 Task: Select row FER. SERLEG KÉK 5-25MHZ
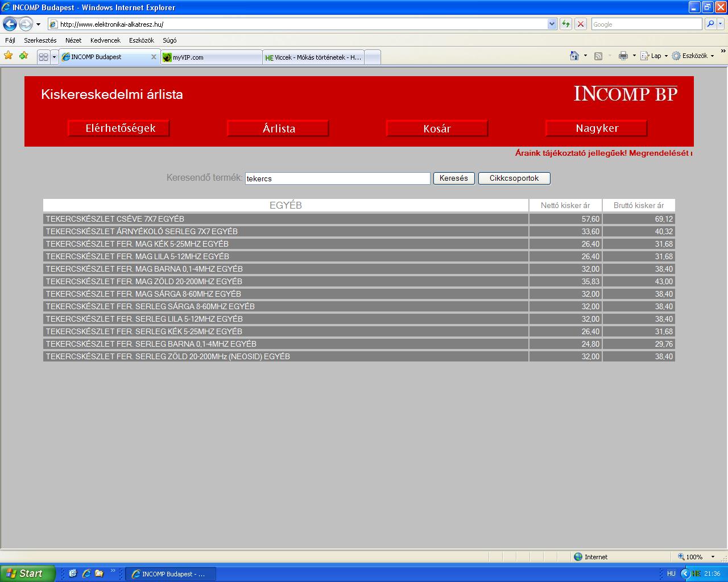(x=286, y=331)
